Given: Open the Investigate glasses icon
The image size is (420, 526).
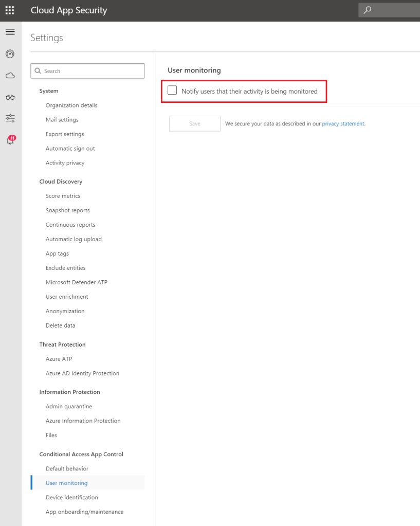Looking at the screenshot, I should [10, 97].
